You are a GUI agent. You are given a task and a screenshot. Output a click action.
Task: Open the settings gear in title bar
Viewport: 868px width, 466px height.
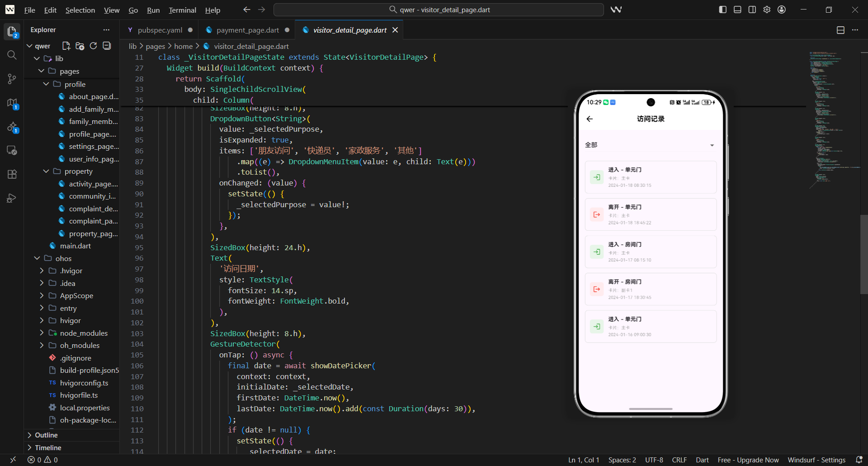pyautogui.click(x=767, y=10)
